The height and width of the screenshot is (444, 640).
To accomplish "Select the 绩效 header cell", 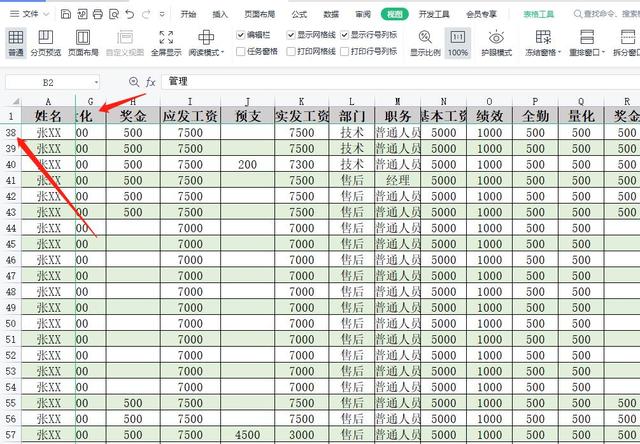I will pos(489,116).
